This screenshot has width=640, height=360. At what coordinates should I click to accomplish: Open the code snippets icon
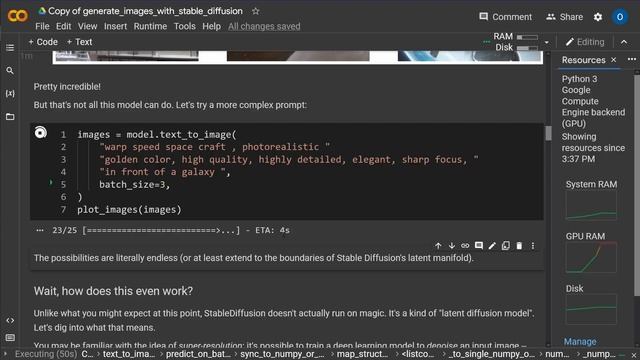(10, 320)
